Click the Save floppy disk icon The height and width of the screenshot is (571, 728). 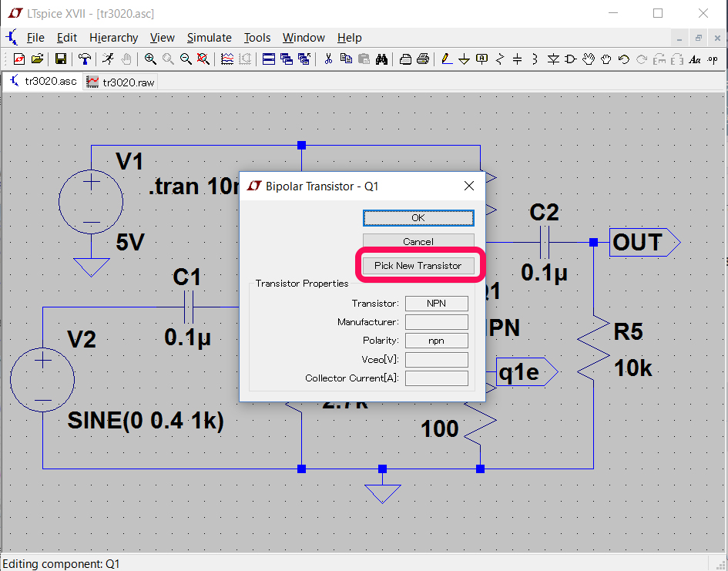tap(60, 59)
